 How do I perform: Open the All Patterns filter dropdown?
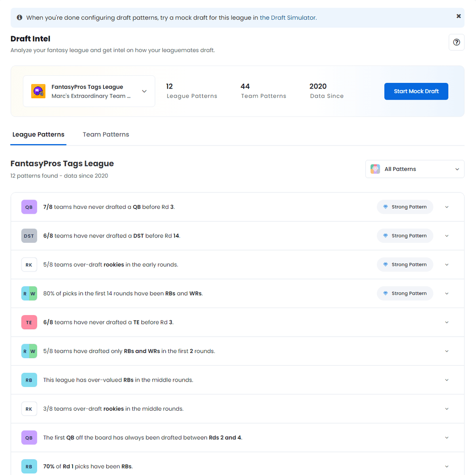point(415,169)
